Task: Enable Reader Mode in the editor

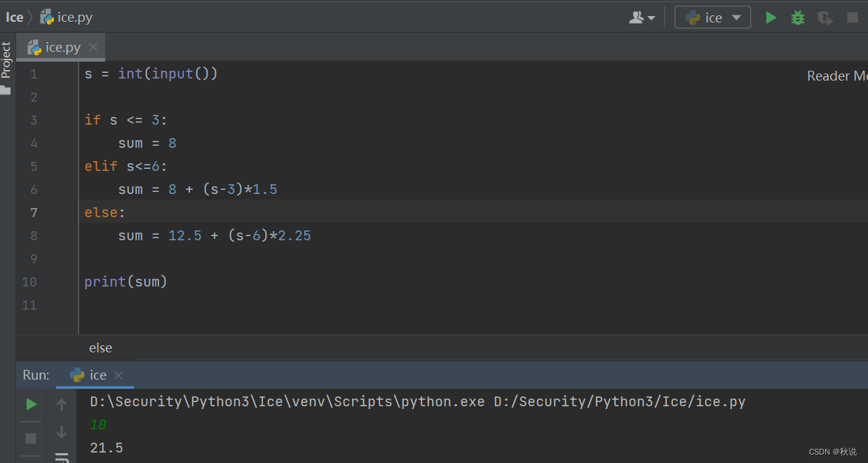Action: (x=837, y=76)
